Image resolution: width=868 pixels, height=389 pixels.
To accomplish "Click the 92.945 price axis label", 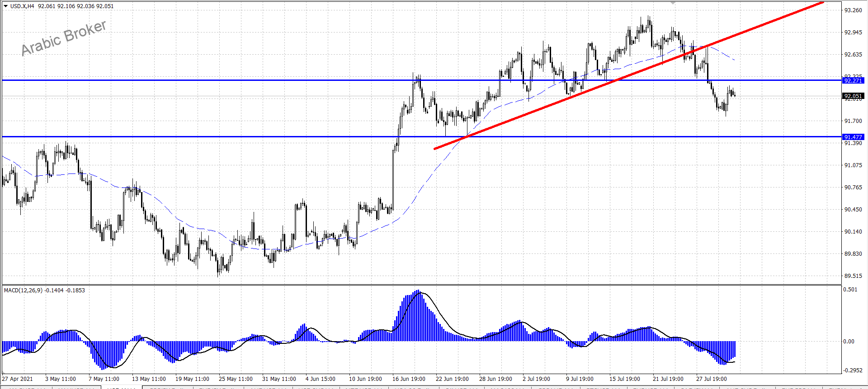I will coord(853,33).
